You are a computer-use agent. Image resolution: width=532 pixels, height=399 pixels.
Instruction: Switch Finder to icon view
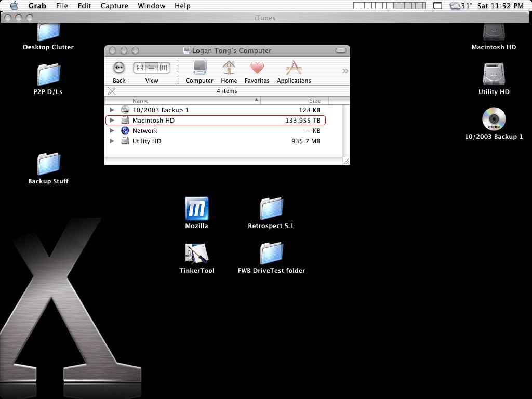pos(140,68)
